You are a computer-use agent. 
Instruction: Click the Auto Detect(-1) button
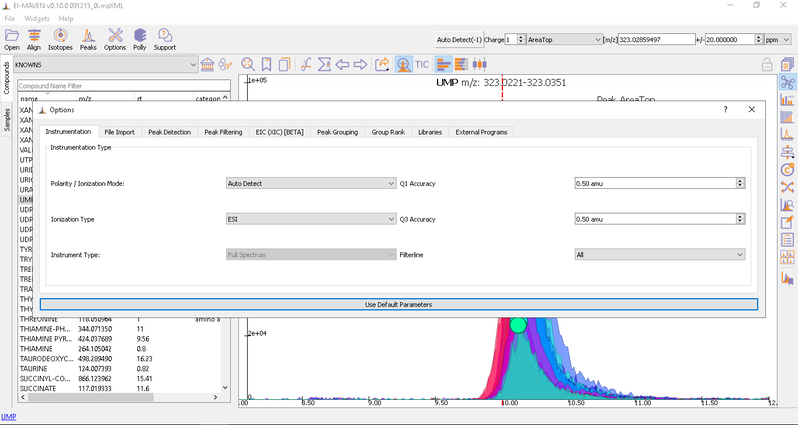(x=459, y=39)
